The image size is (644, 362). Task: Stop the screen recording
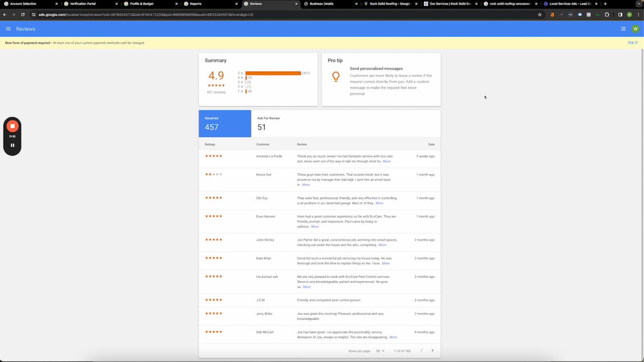click(x=12, y=126)
